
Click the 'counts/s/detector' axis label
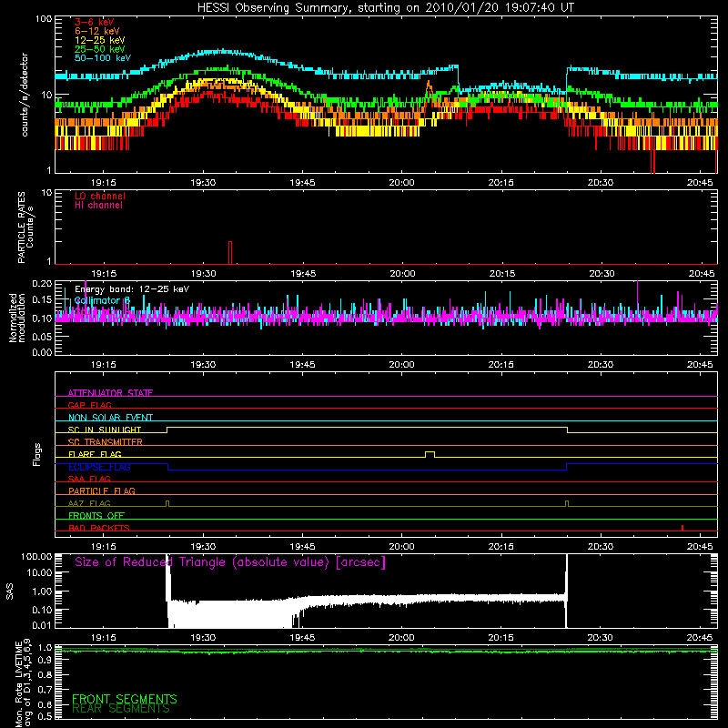point(25,95)
